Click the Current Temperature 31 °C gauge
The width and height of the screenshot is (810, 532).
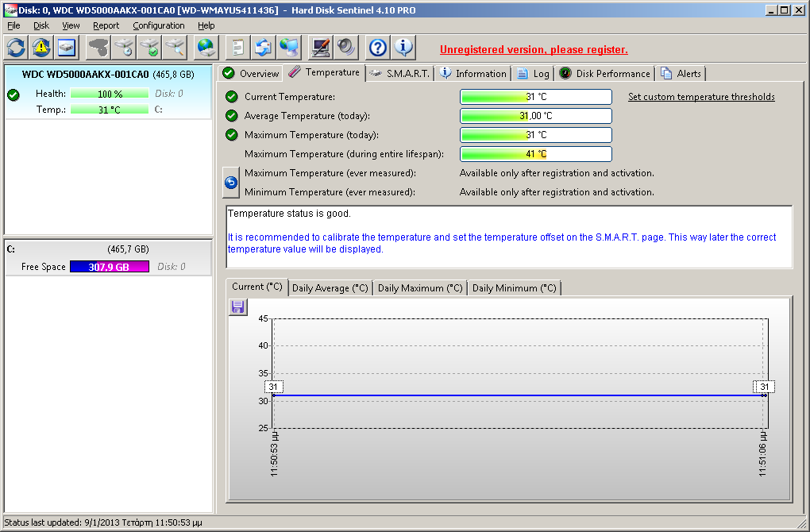(x=536, y=97)
